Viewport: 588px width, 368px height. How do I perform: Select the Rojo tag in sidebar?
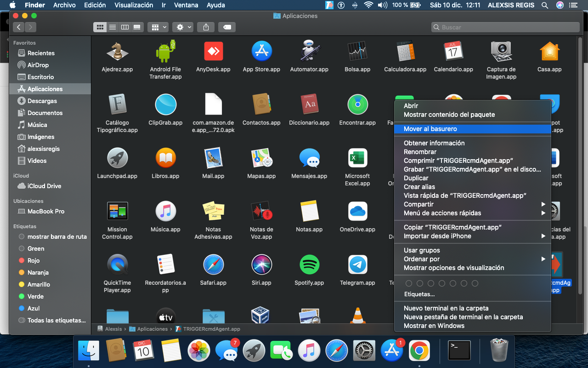(50, 260)
